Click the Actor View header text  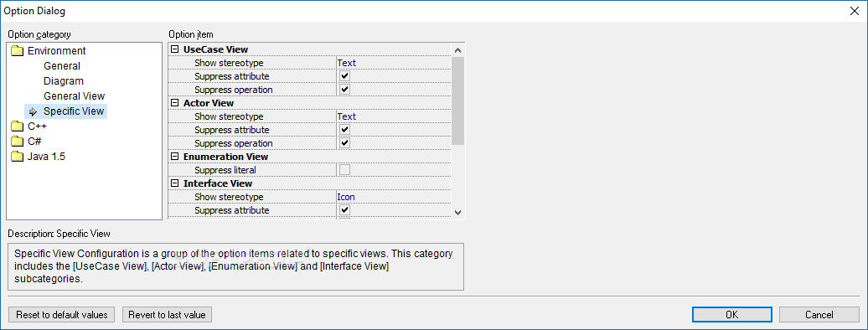click(209, 103)
